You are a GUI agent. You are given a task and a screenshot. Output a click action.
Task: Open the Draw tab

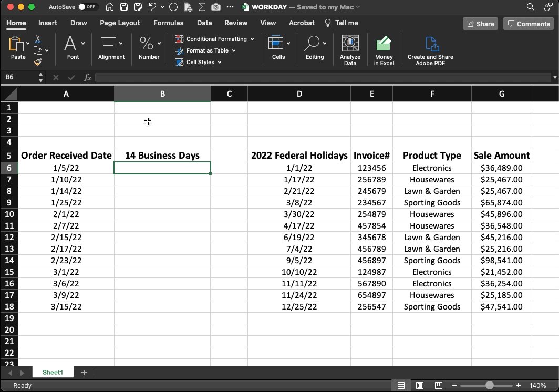pyautogui.click(x=78, y=23)
